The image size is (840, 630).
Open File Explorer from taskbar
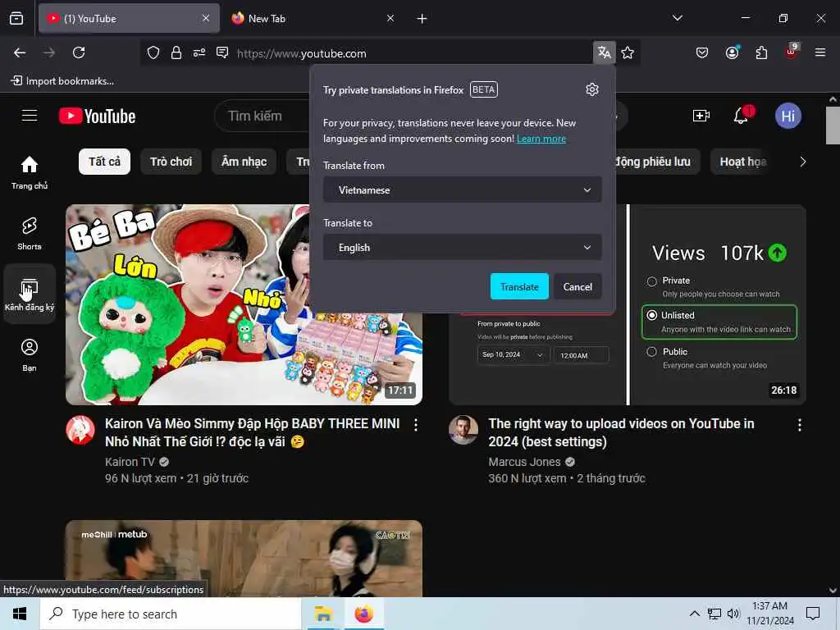(x=323, y=614)
